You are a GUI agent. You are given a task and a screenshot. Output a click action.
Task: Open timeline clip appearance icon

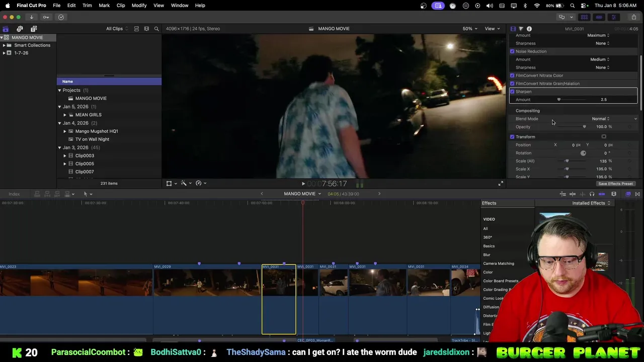[x=614, y=194]
